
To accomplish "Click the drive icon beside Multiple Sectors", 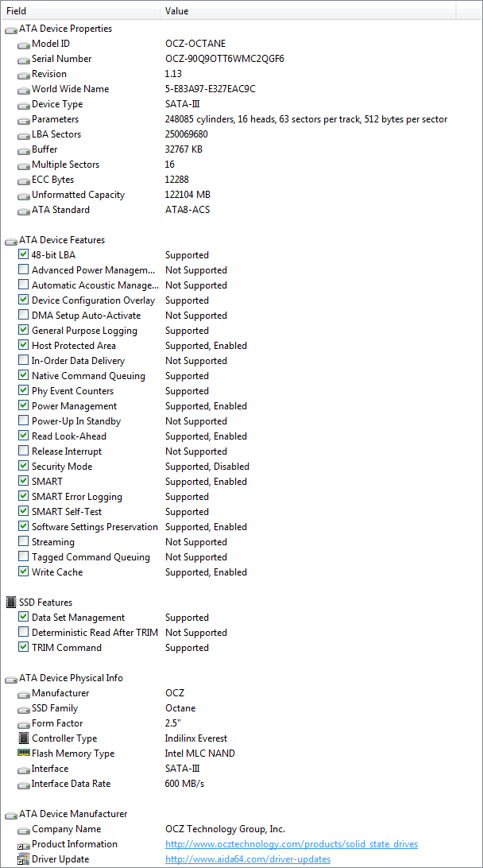I will click(x=23, y=165).
